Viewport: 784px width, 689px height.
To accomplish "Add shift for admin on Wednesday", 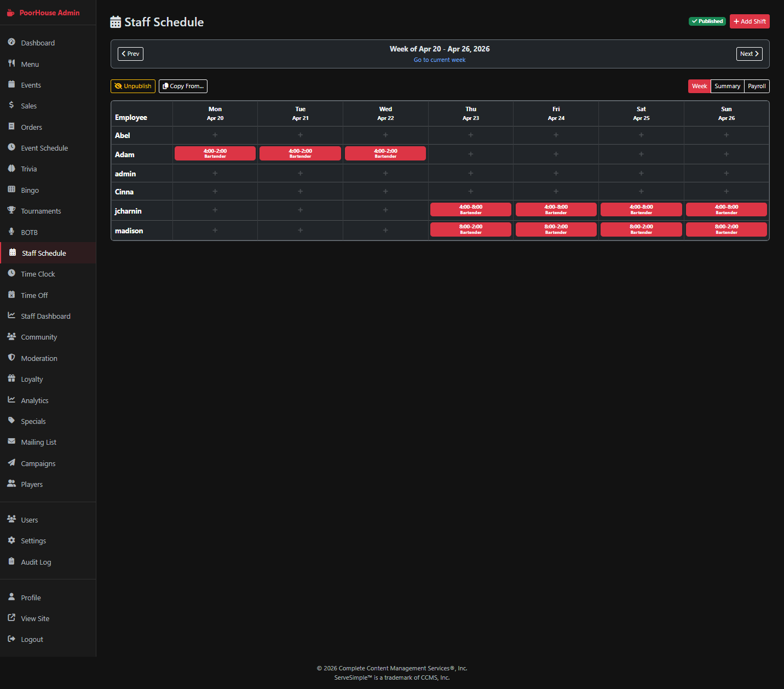I will (385, 173).
